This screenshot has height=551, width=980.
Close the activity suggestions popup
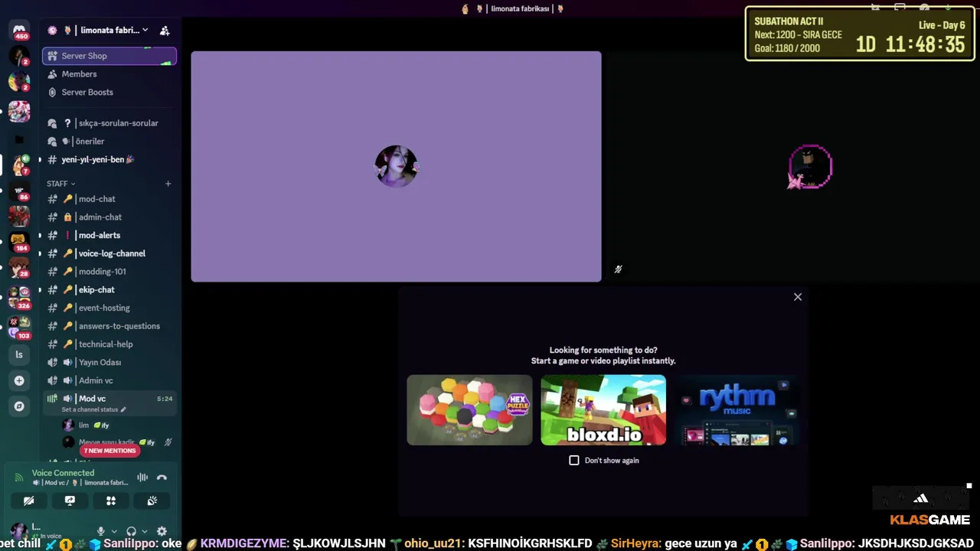point(798,297)
